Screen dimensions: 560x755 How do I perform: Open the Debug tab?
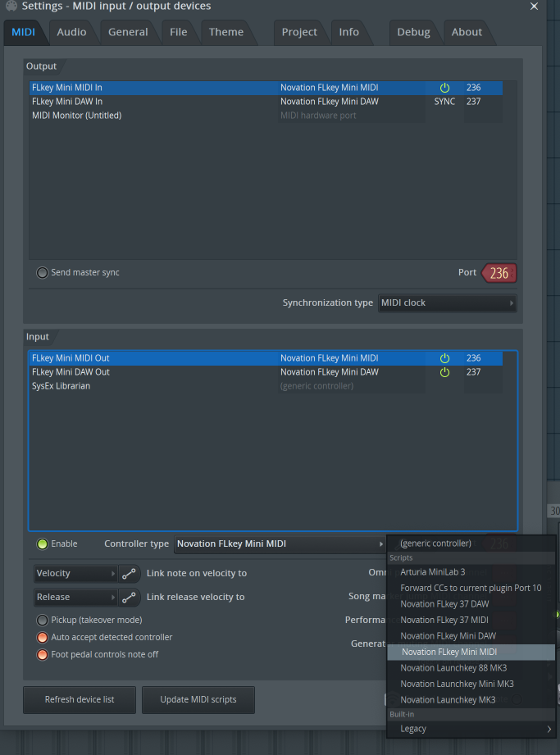point(413,32)
